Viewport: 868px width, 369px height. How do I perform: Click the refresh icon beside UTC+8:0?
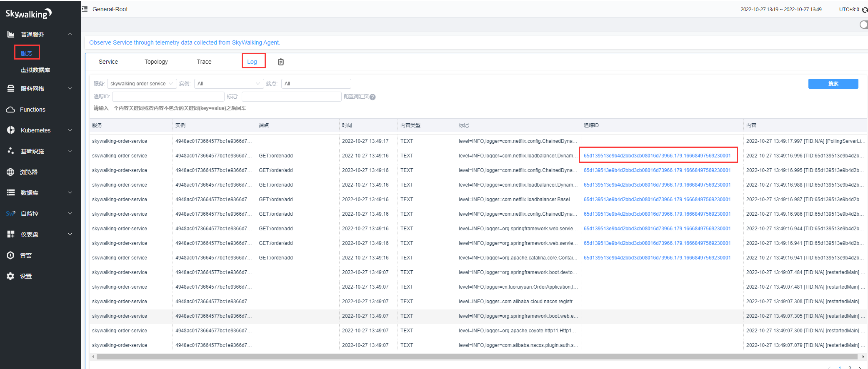[x=865, y=10]
